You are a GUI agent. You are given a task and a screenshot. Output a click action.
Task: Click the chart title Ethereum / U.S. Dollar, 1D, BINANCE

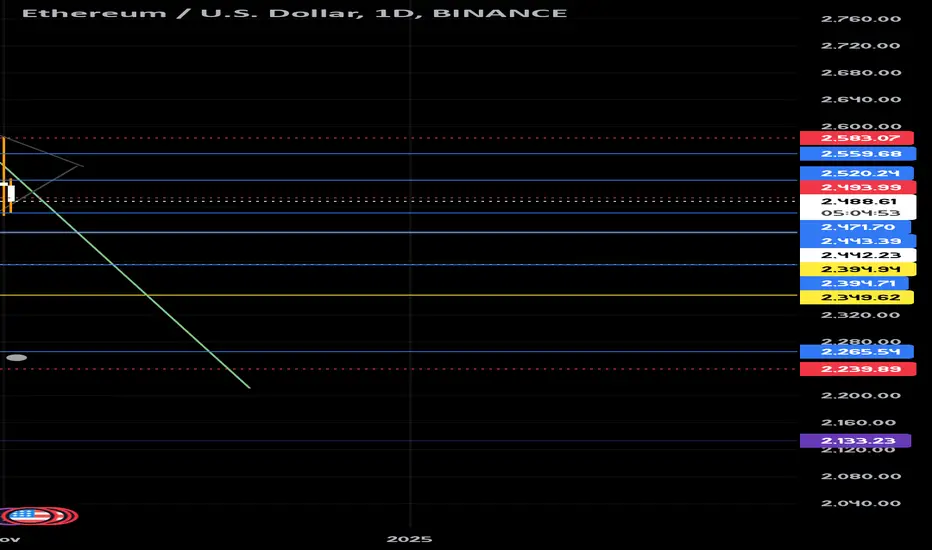click(294, 13)
